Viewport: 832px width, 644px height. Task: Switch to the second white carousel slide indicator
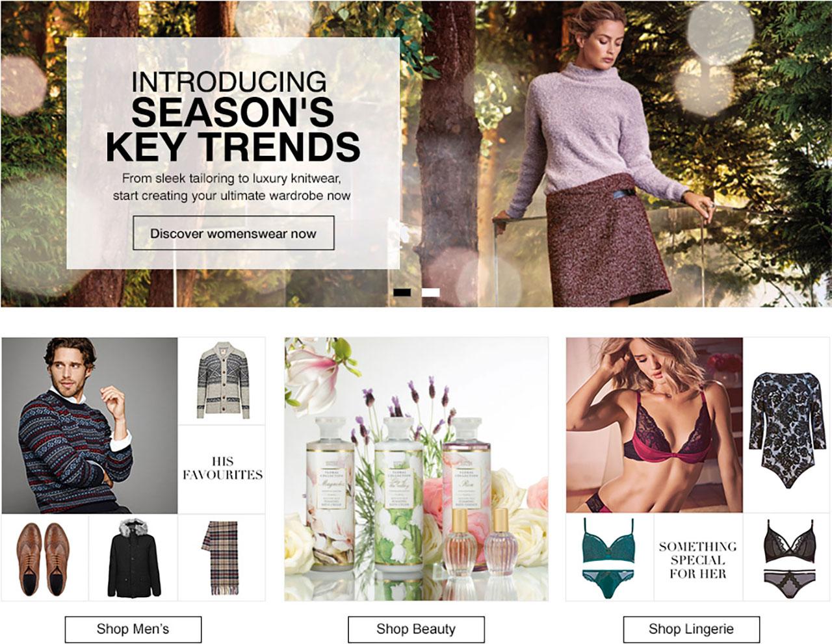pyautogui.click(x=430, y=292)
